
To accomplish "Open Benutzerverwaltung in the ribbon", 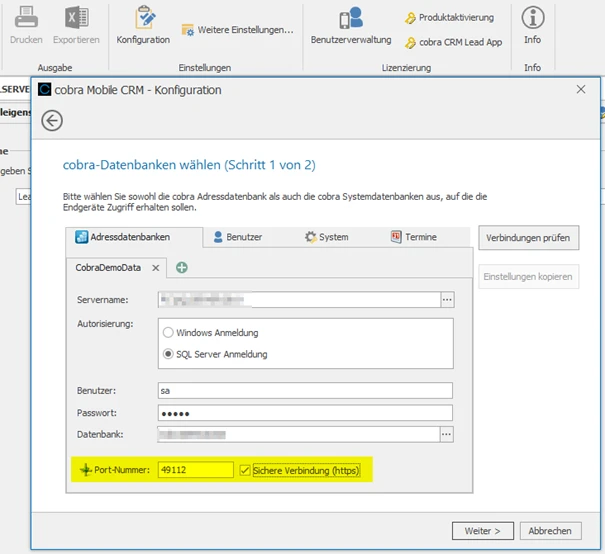I will pos(351,25).
